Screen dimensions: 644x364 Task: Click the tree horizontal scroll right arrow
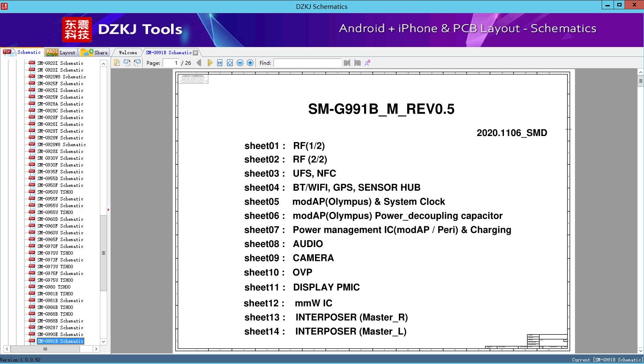point(96,349)
